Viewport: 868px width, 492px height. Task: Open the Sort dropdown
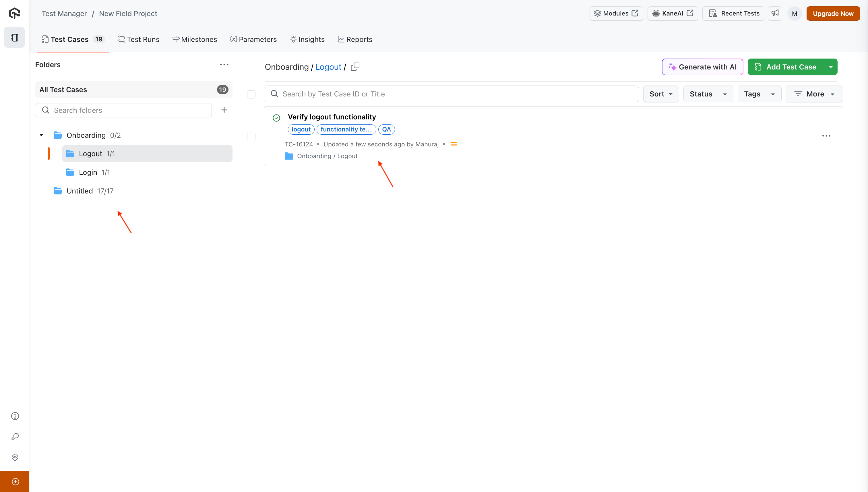click(661, 94)
